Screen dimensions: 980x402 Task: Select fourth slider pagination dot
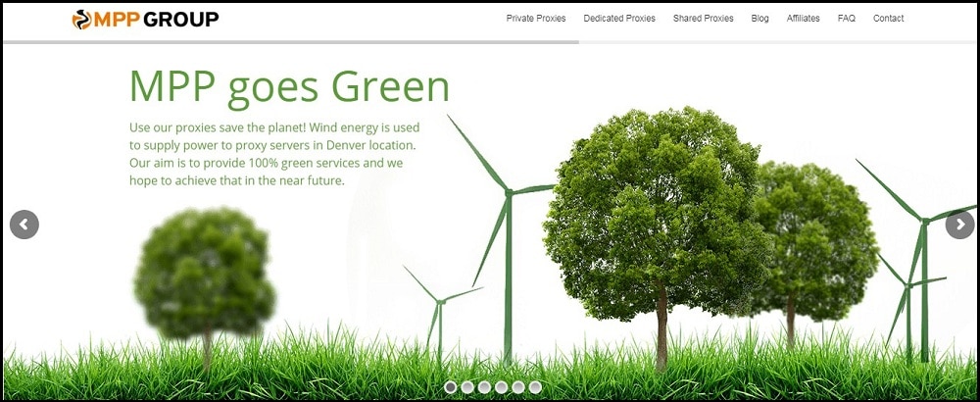(501, 387)
